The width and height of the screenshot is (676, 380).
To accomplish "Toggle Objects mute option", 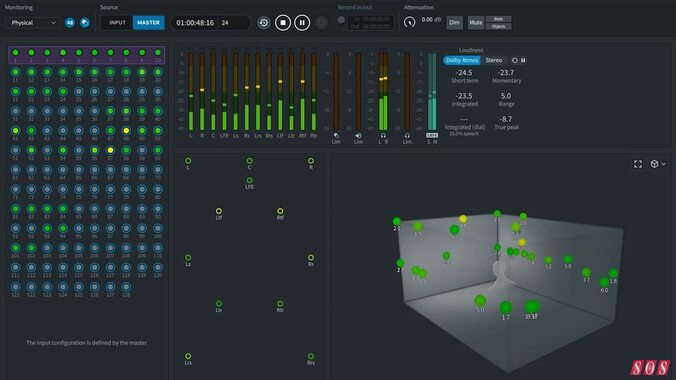I will click(498, 26).
